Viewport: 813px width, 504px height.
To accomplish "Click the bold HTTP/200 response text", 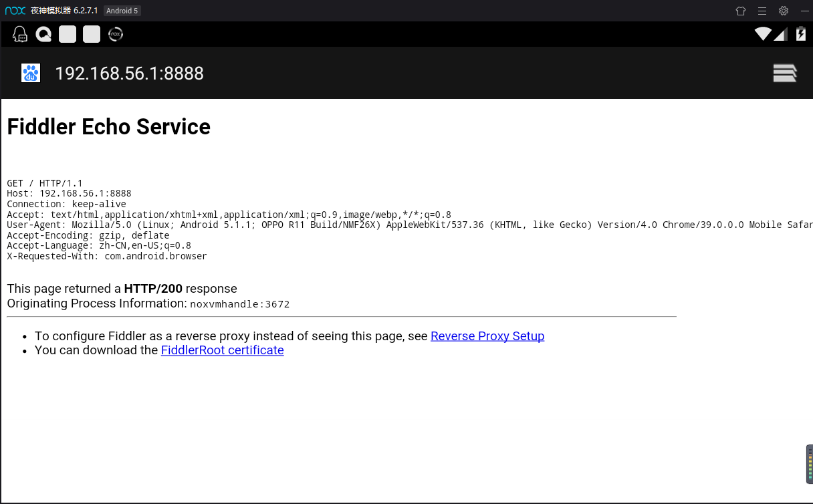I will coord(153,289).
